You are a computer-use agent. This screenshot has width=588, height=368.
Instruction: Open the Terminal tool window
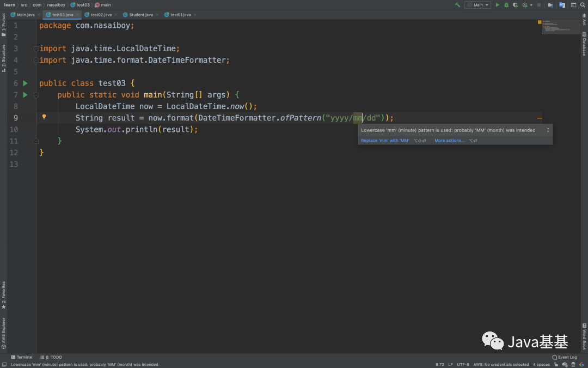[x=22, y=357]
